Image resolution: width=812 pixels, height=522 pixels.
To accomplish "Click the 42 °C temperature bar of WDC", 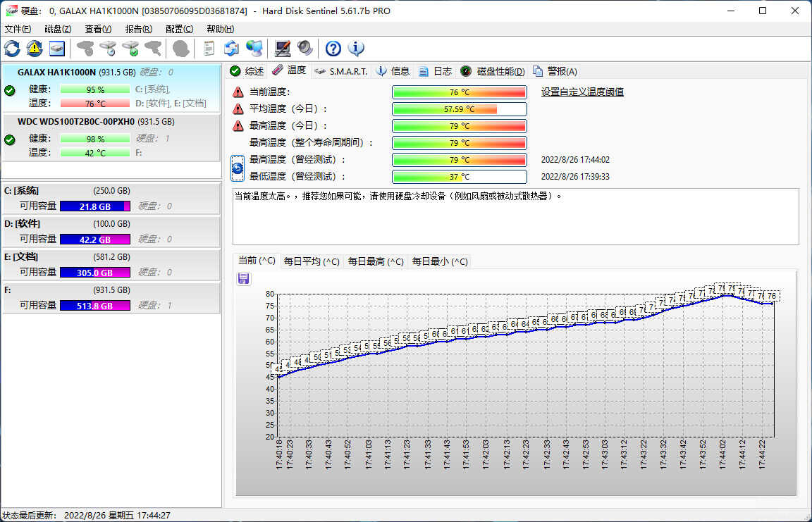I will (95, 153).
